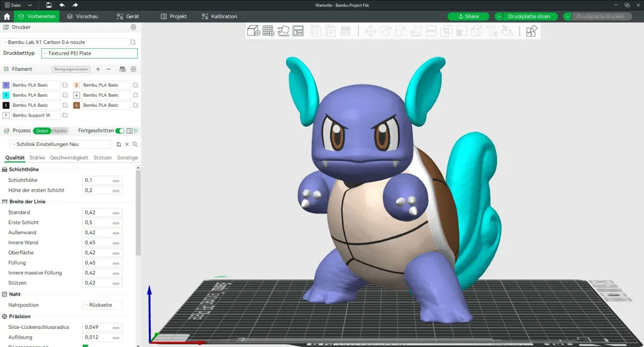644x347 pixels.
Task: Select the Lay on face tool
Action: (416, 31)
